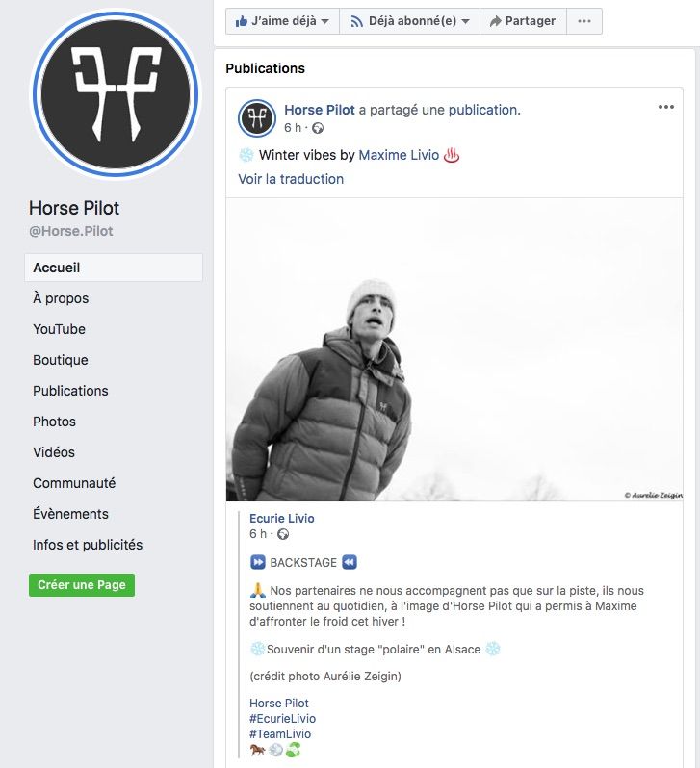Click the small Horse Pilot avatar in post
700x768 pixels.
coord(257,118)
